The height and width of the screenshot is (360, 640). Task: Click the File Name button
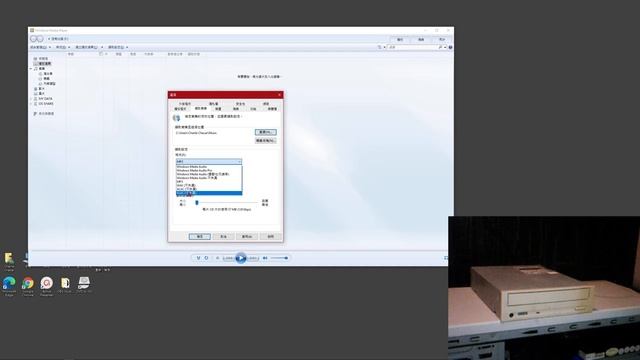tap(265, 140)
